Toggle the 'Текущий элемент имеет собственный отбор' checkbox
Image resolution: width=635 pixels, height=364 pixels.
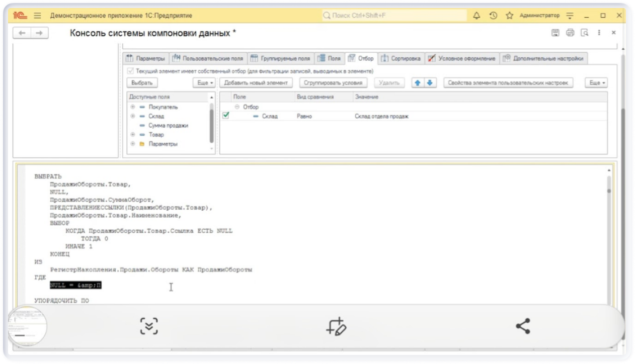tap(131, 71)
